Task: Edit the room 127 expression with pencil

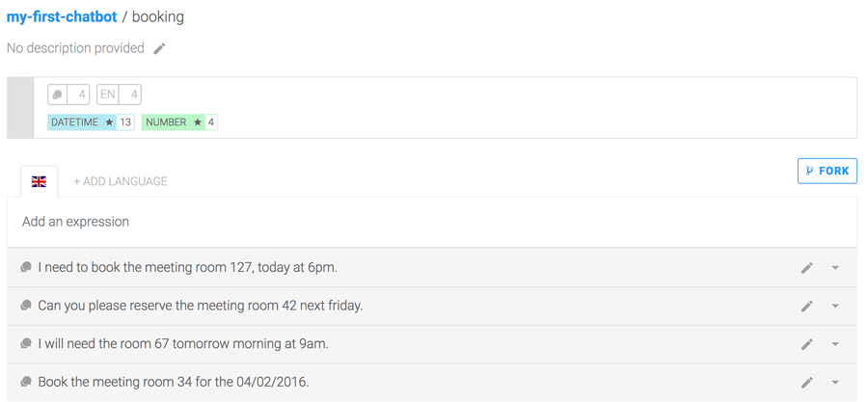Action: [807, 268]
